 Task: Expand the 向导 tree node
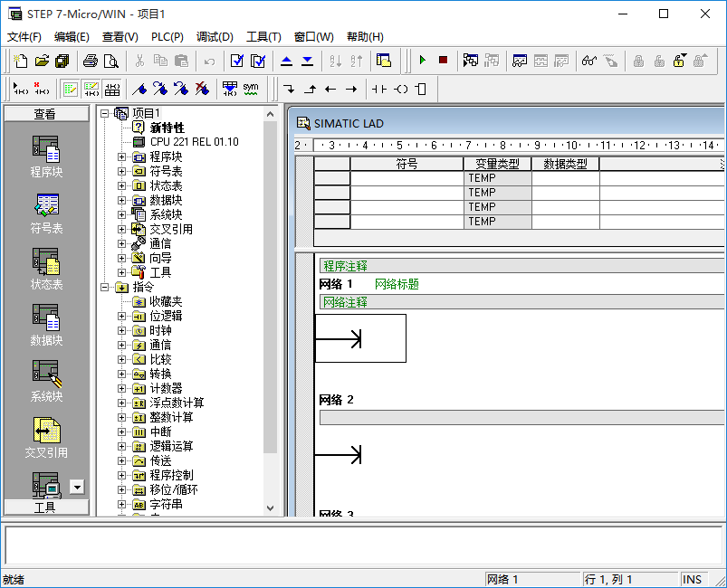tap(121, 258)
